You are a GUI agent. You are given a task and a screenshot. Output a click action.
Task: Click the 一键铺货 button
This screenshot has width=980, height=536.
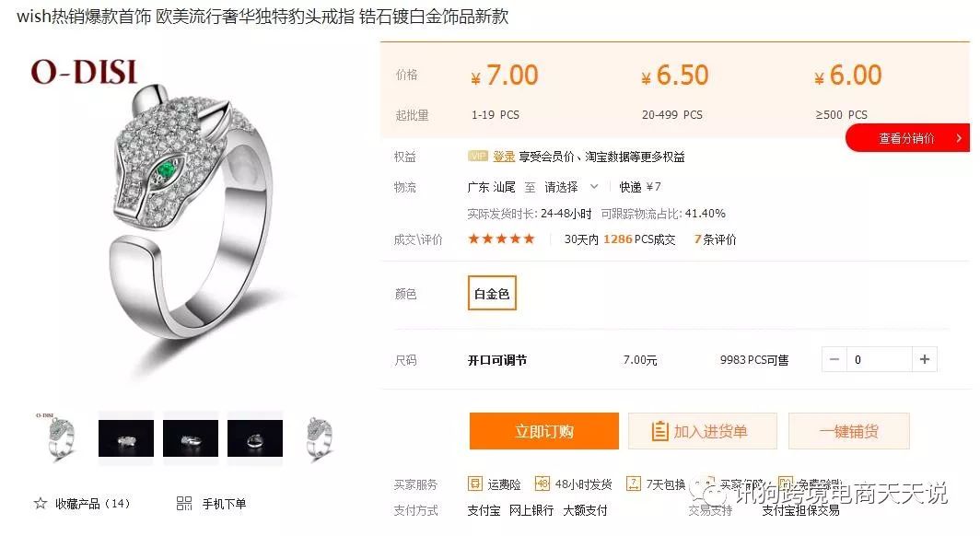[x=849, y=431]
